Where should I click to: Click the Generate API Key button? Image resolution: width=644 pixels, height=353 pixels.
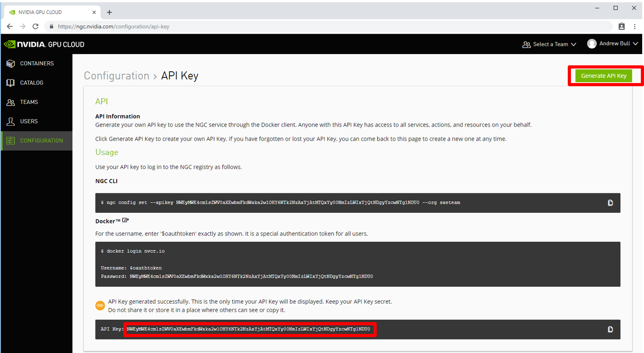(603, 76)
